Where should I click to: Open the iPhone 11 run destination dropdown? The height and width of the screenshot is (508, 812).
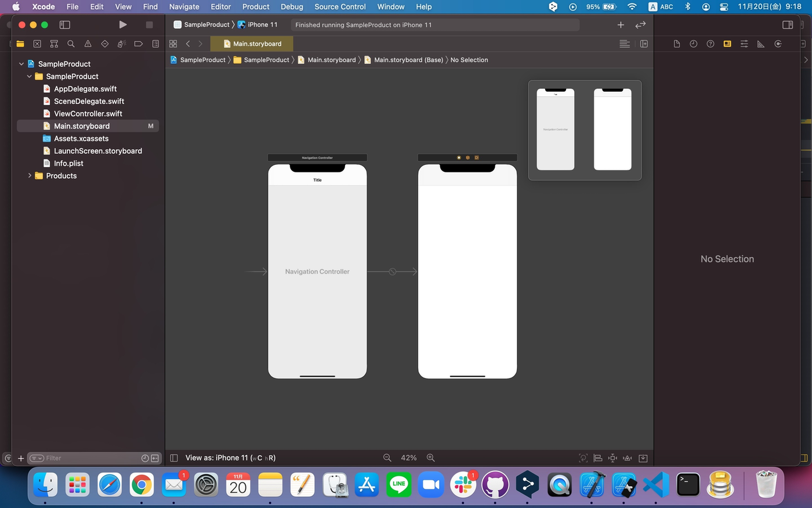coord(258,24)
